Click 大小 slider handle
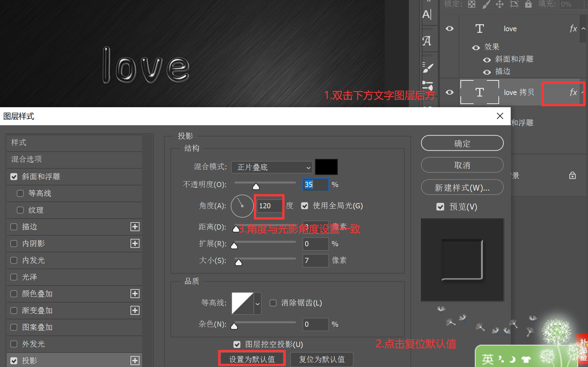588x367 pixels. pos(238,262)
